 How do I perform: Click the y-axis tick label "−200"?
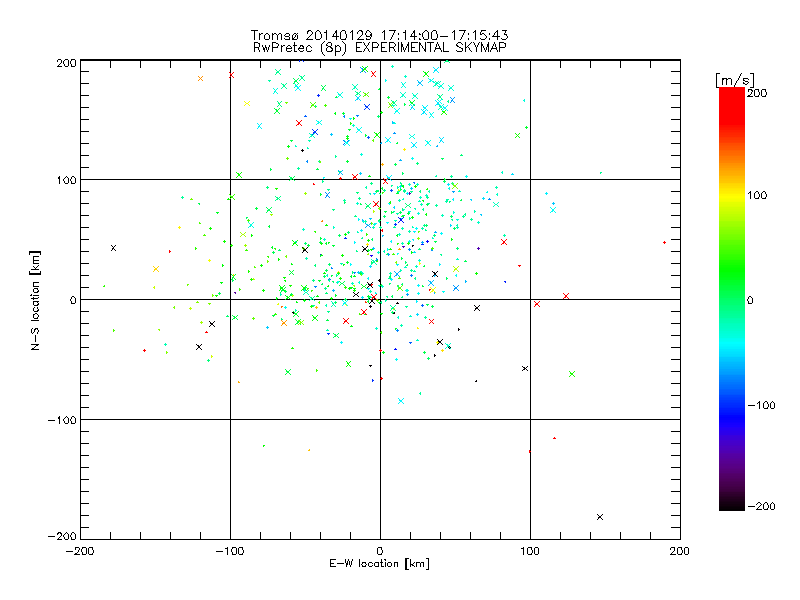coord(62,536)
